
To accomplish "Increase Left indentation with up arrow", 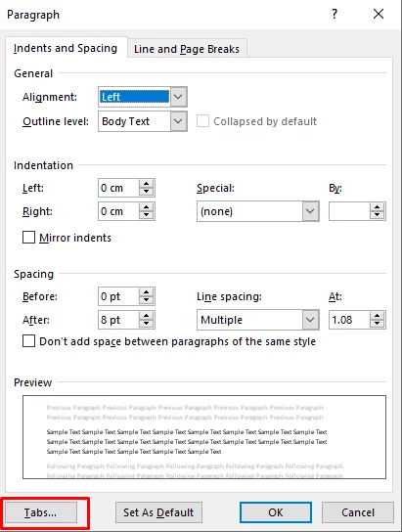I will click(146, 184).
